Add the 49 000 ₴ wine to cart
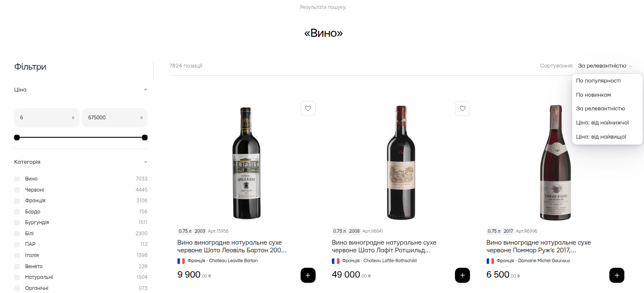Image resolution: width=644 pixels, height=293 pixels. pyautogui.click(x=462, y=275)
